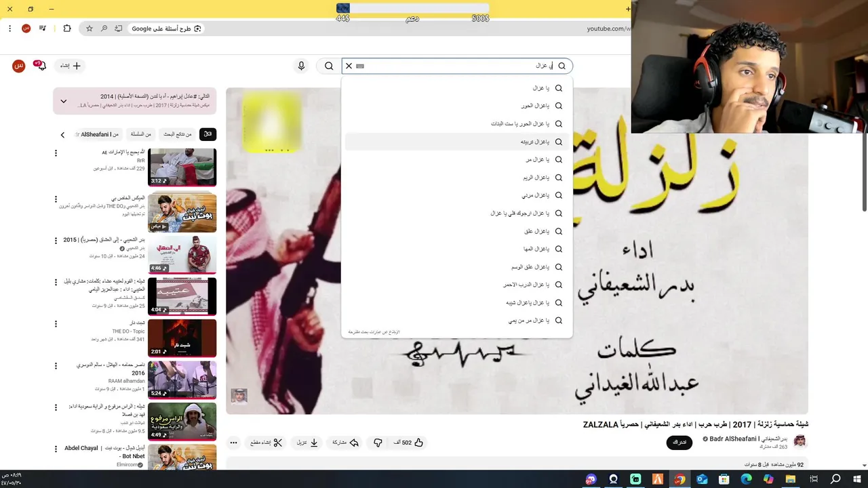The height and width of the screenshot is (488, 868).
Task: Select the highlighted suggestion 'ياغزال تربيته'
Action: click(457, 142)
